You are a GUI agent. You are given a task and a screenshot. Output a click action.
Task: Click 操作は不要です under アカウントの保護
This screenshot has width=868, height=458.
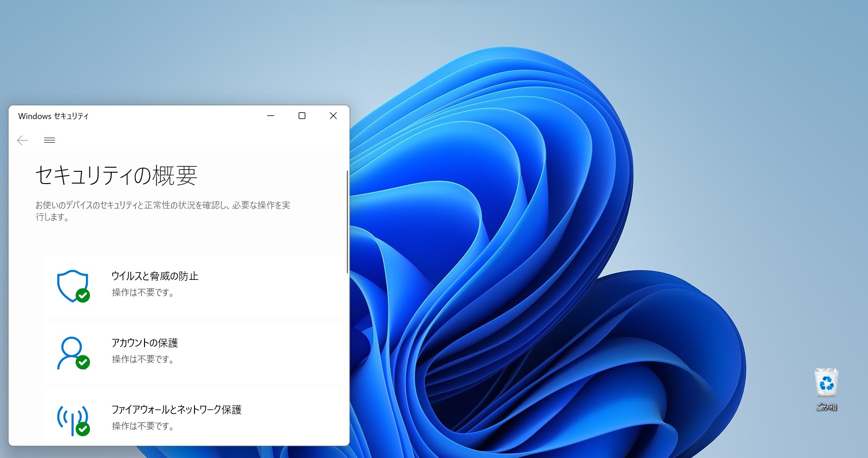point(143,359)
